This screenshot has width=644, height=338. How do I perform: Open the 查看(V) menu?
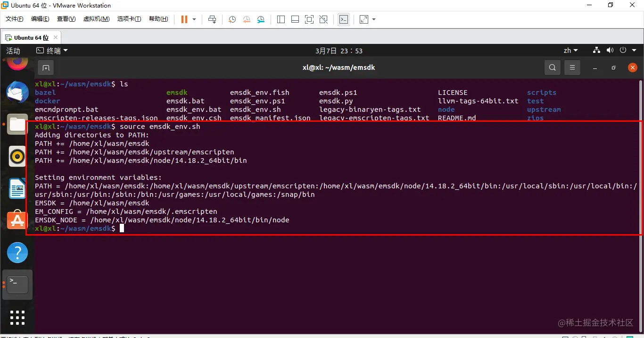pos(66,19)
